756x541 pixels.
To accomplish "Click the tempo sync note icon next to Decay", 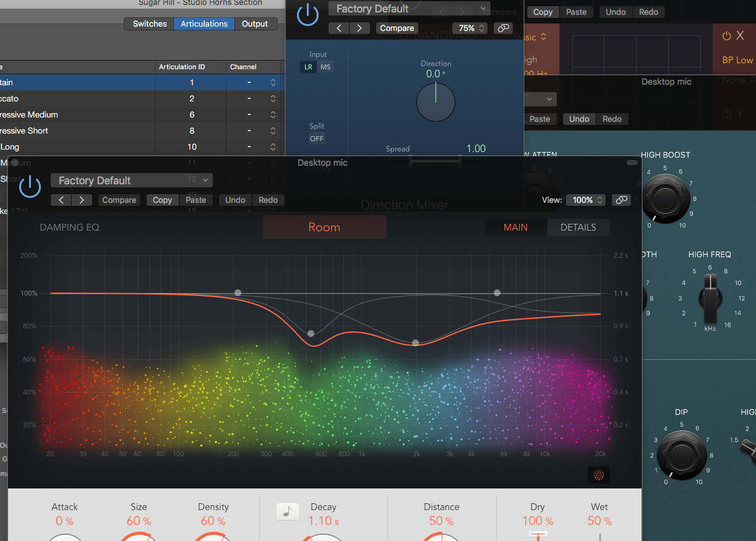I will 287,511.
